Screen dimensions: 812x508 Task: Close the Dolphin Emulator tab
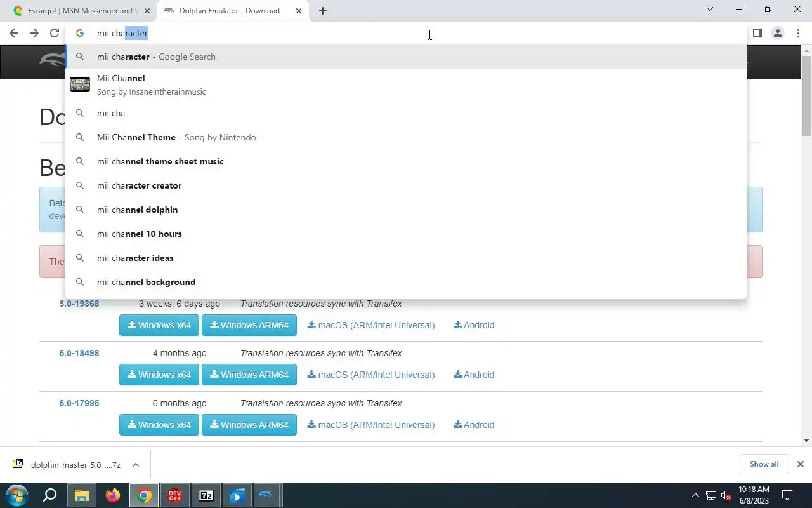click(299, 11)
